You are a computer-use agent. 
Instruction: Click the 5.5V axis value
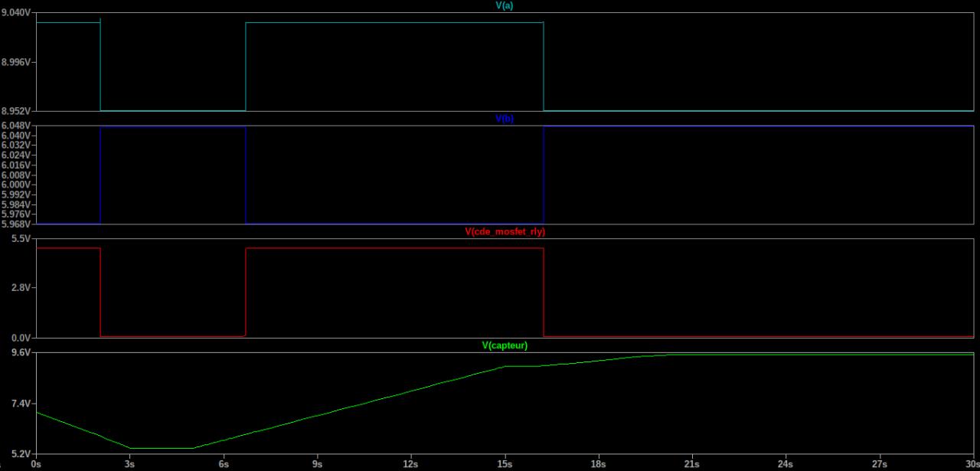click(20, 239)
